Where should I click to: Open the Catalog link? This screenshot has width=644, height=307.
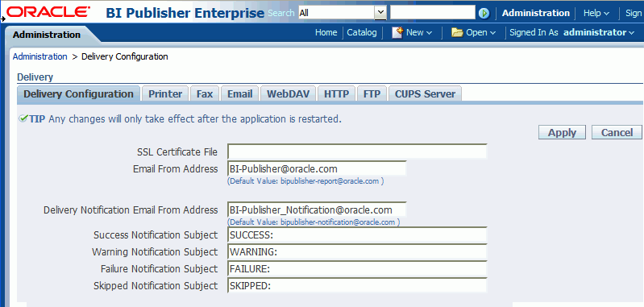point(362,32)
